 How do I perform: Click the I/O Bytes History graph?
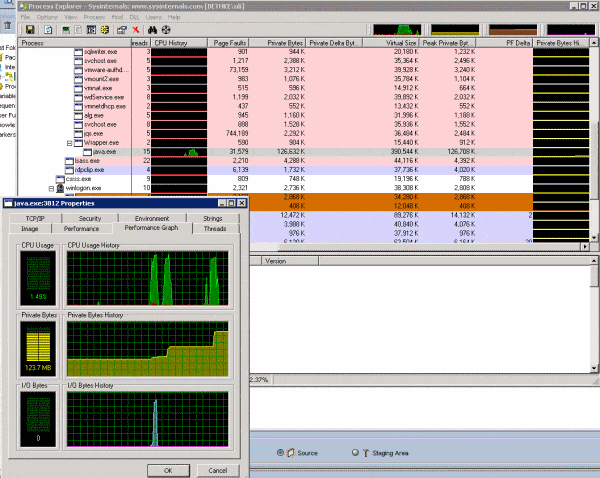148,419
